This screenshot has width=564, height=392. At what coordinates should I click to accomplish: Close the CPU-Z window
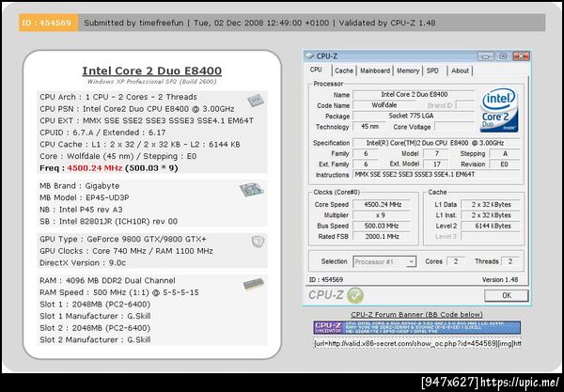click(x=521, y=56)
